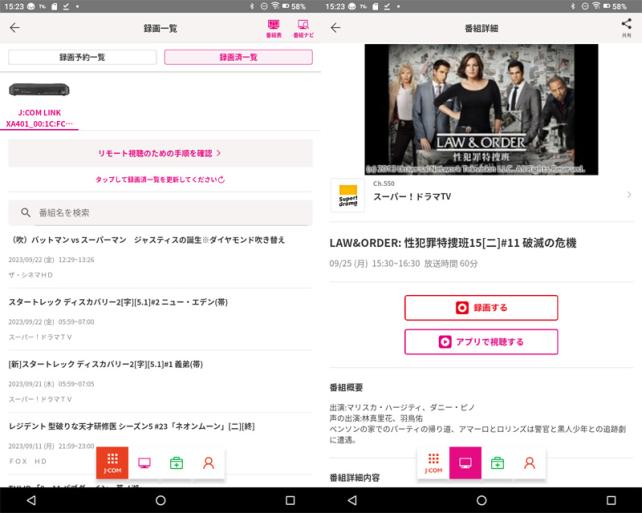Tap the Android home button on left screen
Image resolution: width=642 pixels, height=513 pixels.
tap(160, 500)
